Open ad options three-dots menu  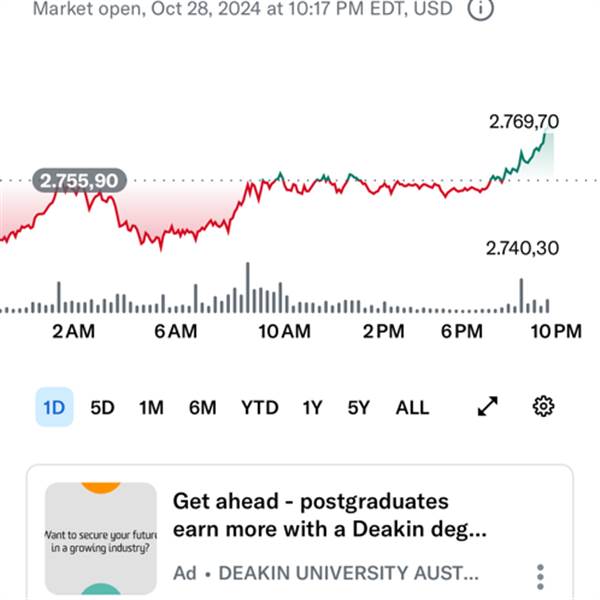pyautogui.click(x=540, y=577)
